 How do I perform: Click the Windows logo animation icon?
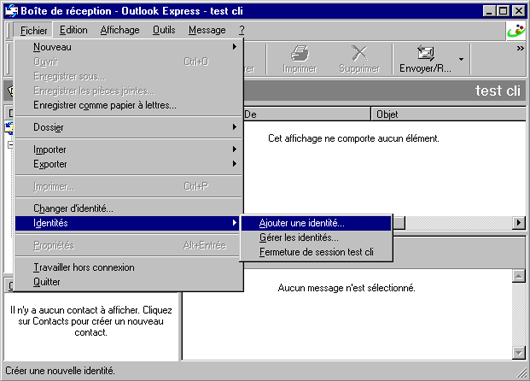[x=517, y=31]
